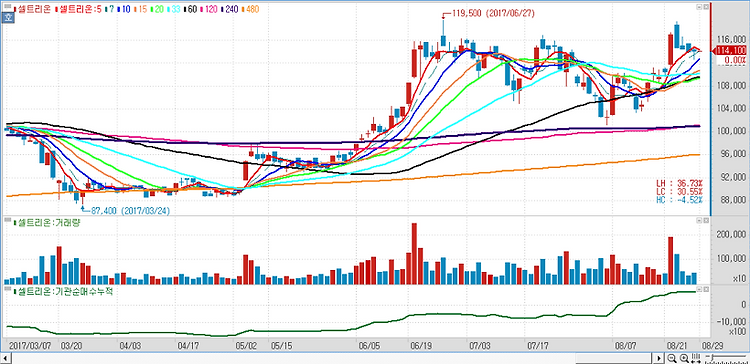Viewport: 750px width, 364px height.
Task: Click the zoom-out magnifier icon
Action: [x=672, y=358]
